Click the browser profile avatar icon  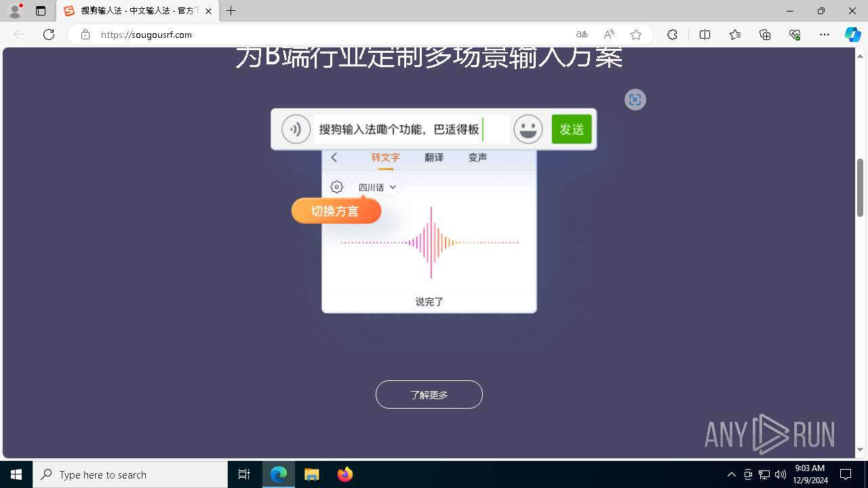[15, 11]
